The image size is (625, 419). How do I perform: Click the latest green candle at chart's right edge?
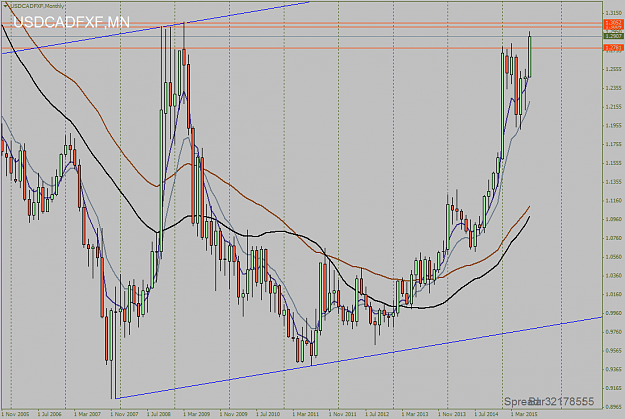[x=530, y=57]
